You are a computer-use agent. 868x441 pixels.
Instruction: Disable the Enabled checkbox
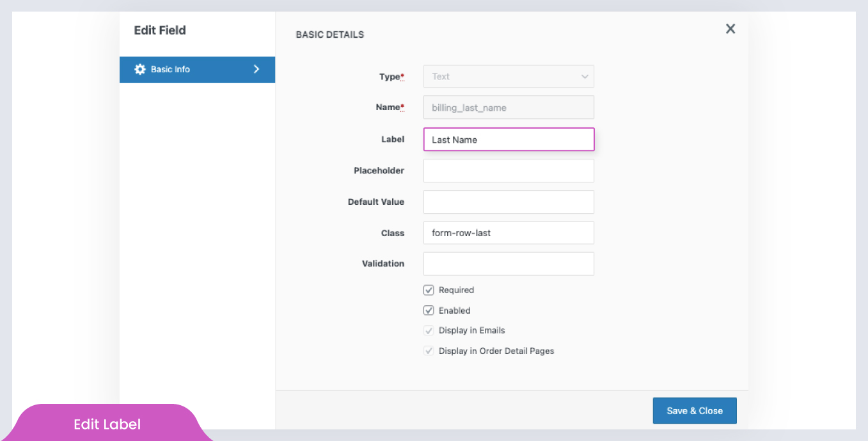pos(429,310)
